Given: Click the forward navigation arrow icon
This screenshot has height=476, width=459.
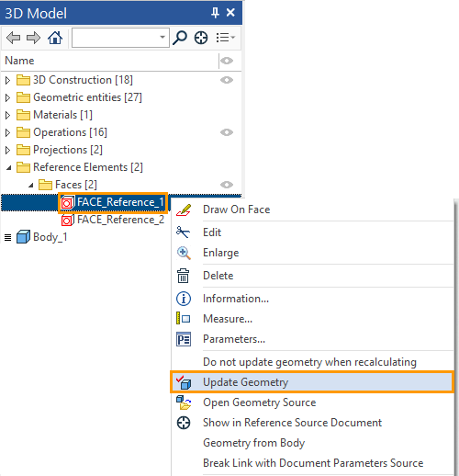Looking at the screenshot, I should [x=33, y=38].
